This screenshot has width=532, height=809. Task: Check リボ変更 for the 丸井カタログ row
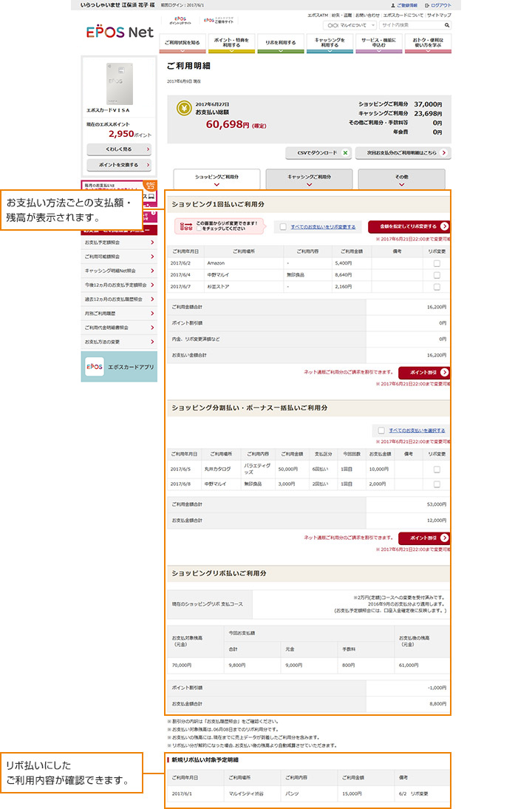point(437,469)
